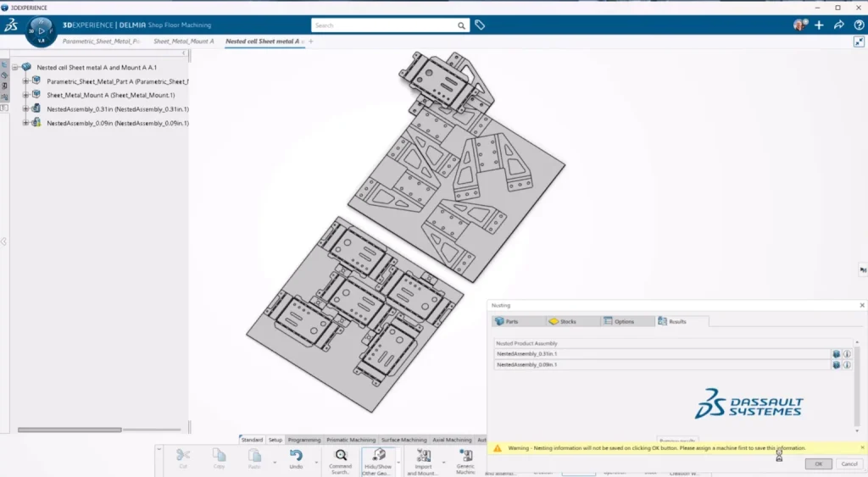This screenshot has width=868, height=477.
Task: Click product icon for NestedAssembly_0.09in.1 result row
Action: 837,365
